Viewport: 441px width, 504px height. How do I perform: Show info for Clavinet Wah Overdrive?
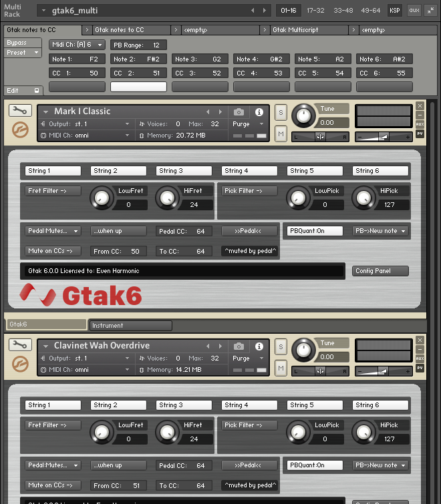click(259, 346)
